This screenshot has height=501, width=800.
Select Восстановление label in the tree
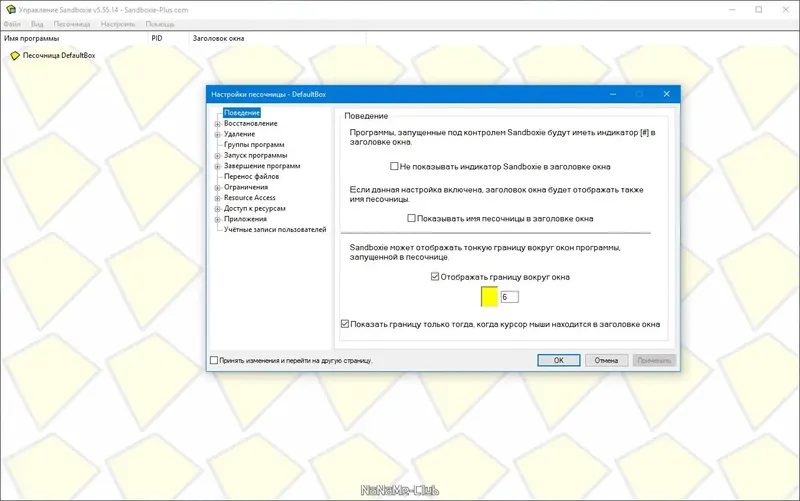click(251, 123)
